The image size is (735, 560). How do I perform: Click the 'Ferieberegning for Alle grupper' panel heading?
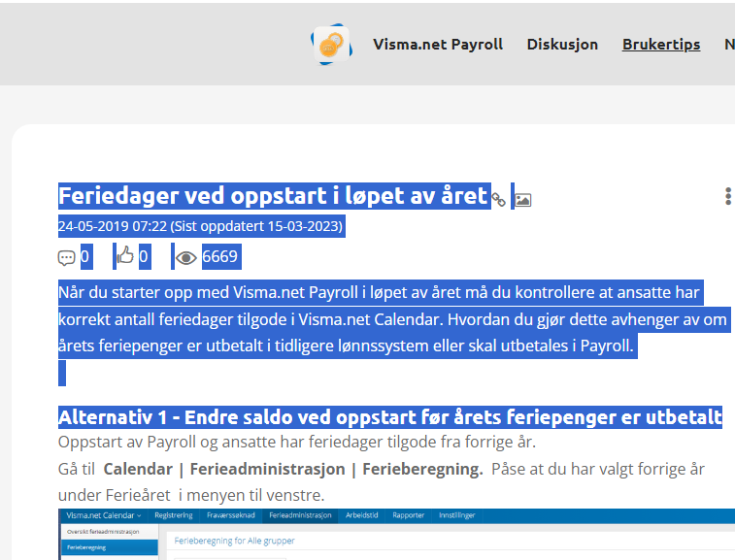(234, 541)
